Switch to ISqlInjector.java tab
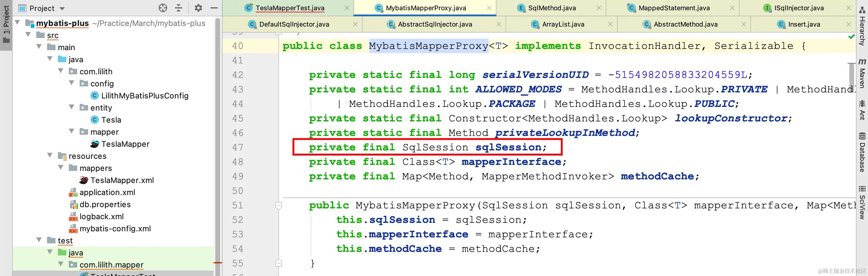Screen dimensions: 868x276 (x=799, y=8)
